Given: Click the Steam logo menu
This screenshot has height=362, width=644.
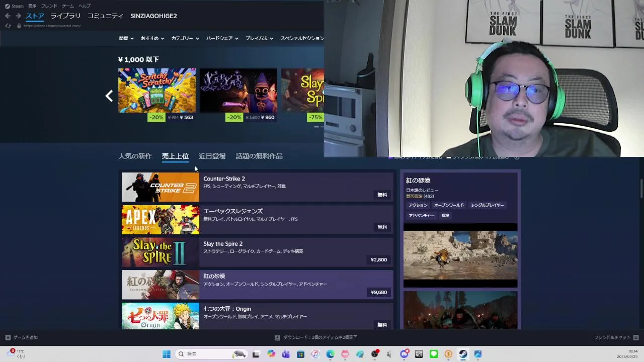Looking at the screenshot, I should (14, 6).
